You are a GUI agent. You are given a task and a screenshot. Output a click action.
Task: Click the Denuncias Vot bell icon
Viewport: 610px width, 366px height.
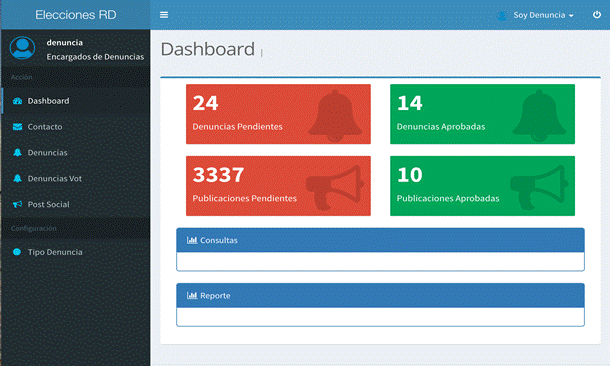18,179
